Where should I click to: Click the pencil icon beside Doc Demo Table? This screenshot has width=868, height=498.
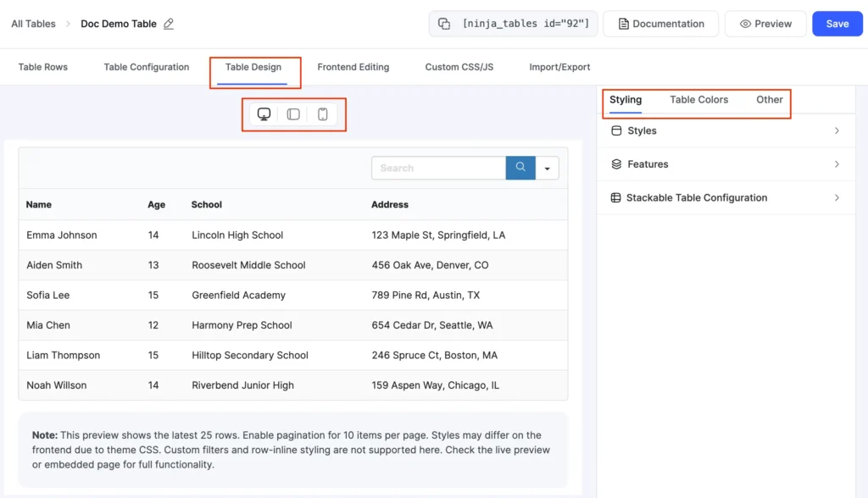point(169,24)
